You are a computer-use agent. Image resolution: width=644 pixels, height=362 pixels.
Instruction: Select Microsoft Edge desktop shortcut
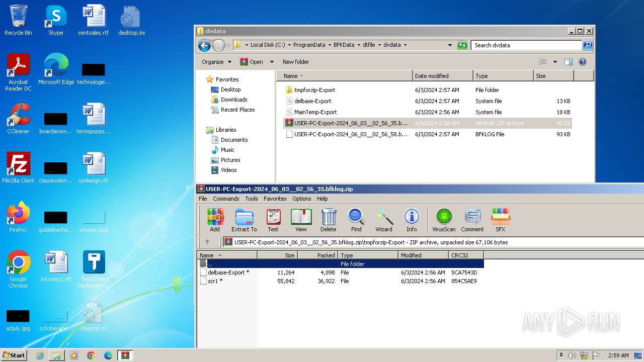coord(56,69)
